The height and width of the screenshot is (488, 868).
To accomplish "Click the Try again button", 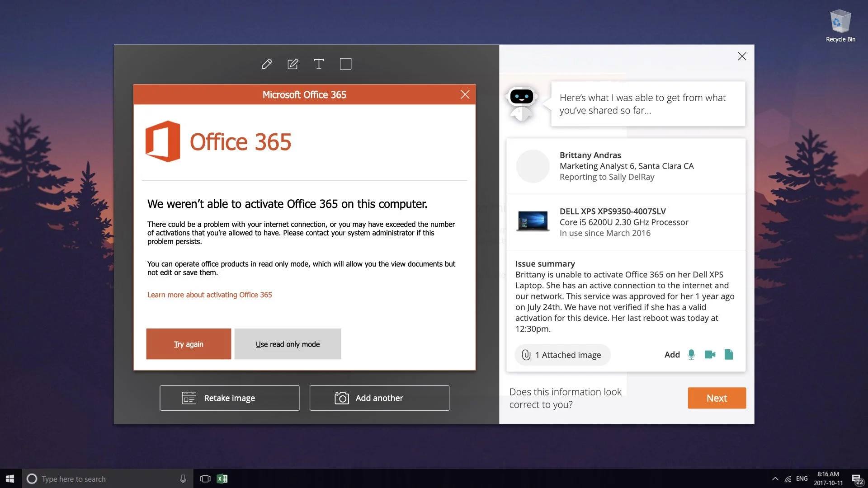I will 189,344.
